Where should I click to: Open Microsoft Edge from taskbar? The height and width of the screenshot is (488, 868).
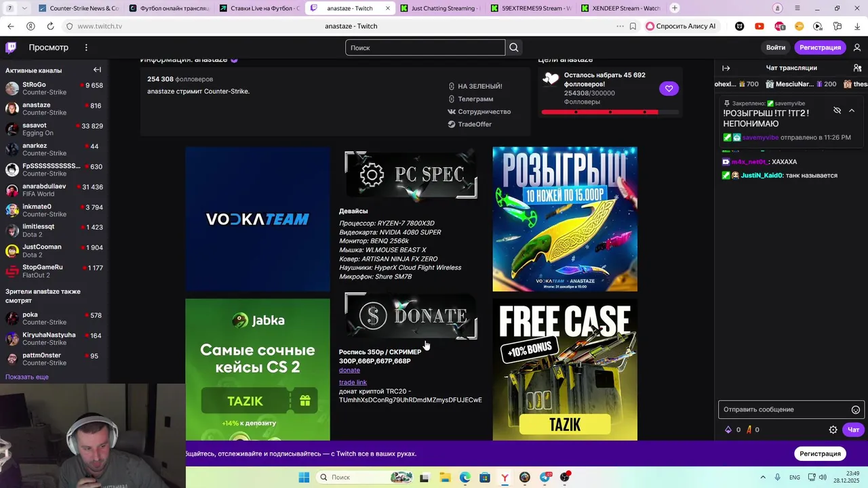click(x=465, y=477)
